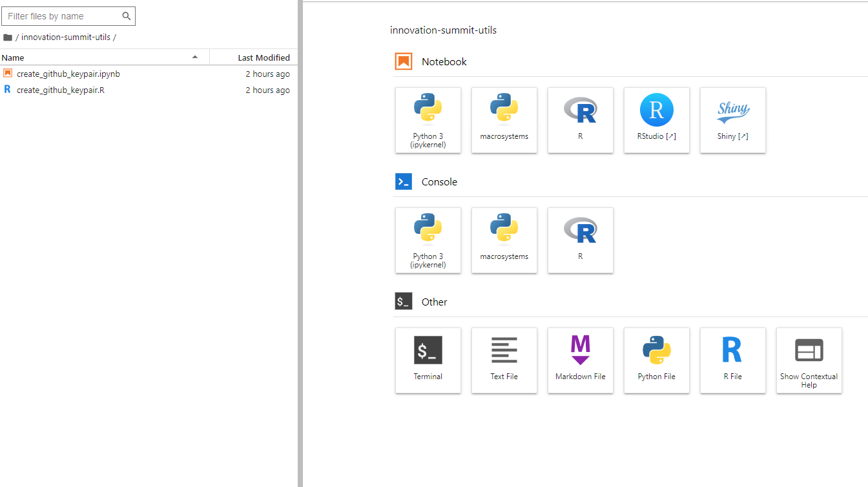
Task: Launch Shiny from the Notebook section
Action: coord(733,120)
